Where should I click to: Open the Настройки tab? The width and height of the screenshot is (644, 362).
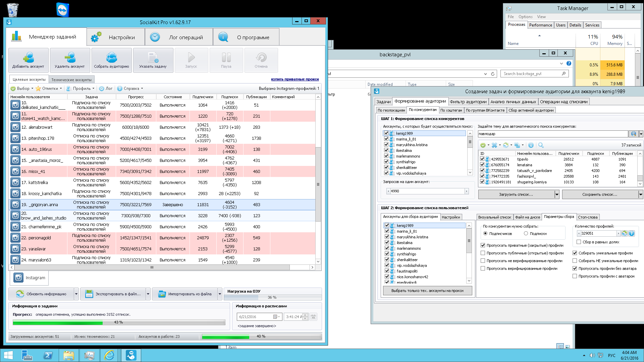tap(116, 37)
